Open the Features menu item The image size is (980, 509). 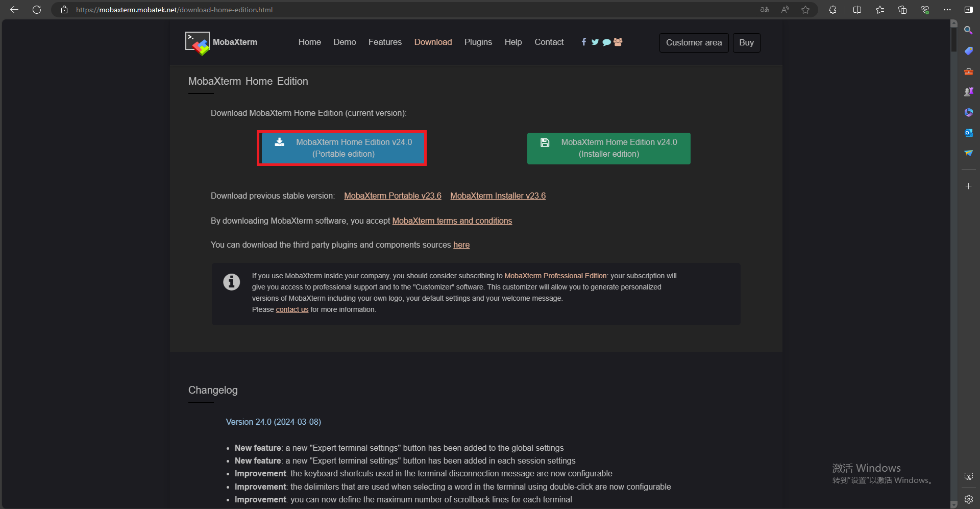point(385,42)
